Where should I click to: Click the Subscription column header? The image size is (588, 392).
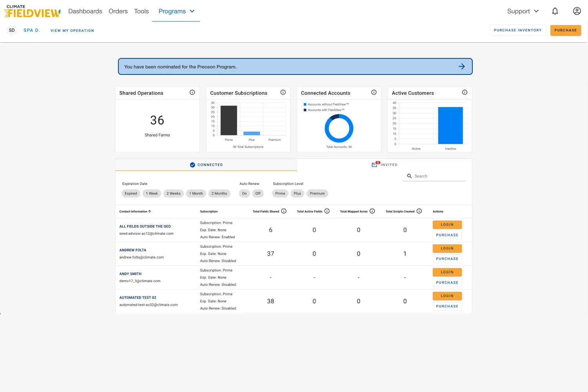[209, 212]
